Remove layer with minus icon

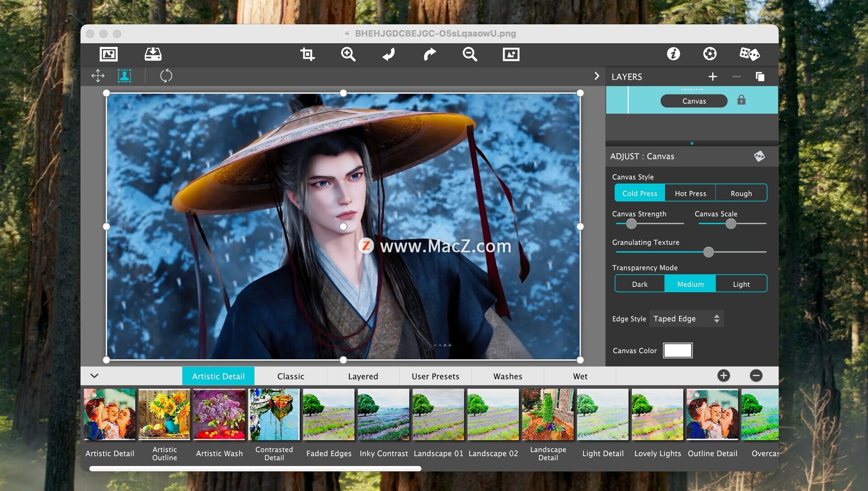click(736, 76)
